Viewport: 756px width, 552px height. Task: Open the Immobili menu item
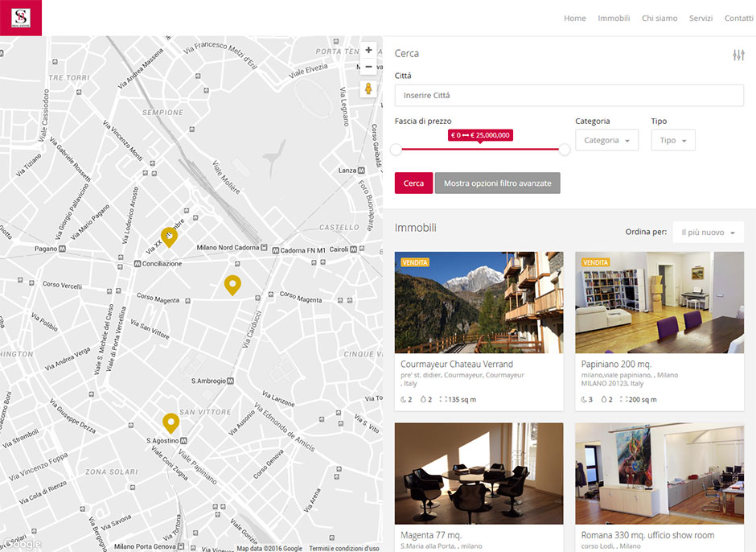[614, 18]
